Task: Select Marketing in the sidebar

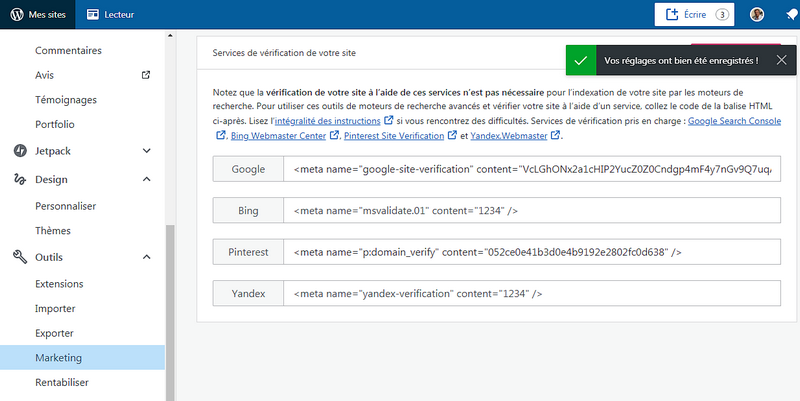Action: click(x=58, y=357)
